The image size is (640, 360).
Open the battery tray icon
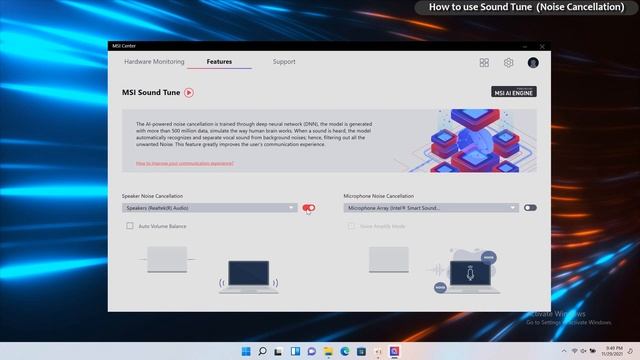pyautogui.click(x=593, y=351)
